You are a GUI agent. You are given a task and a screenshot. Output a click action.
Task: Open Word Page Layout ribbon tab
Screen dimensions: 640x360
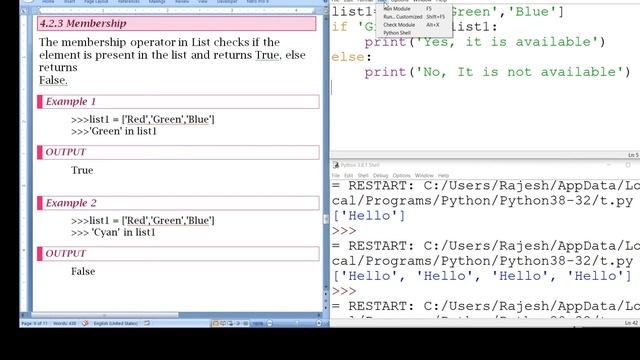tap(96, 2)
